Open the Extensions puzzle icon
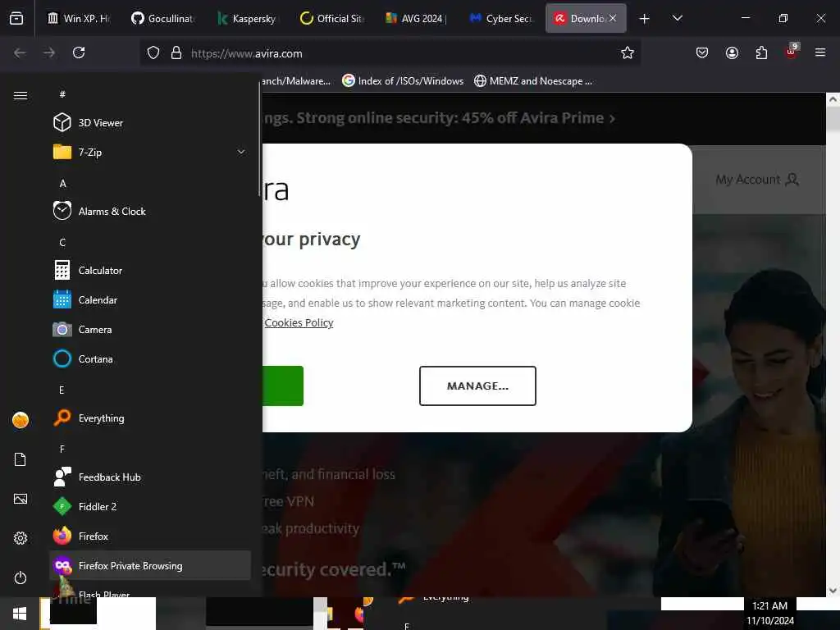The image size is (840, 630). pos(761,52)
